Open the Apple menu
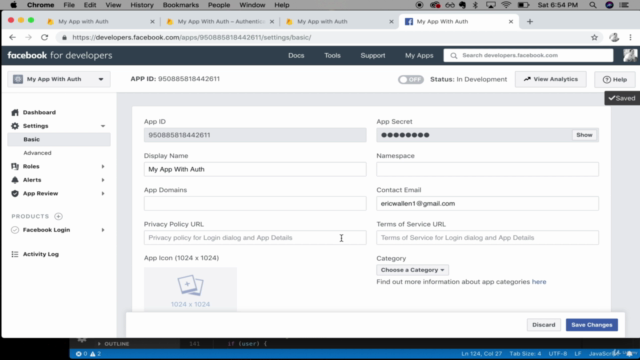The width and height of the screenshot is (640, 360). [13, 5]
